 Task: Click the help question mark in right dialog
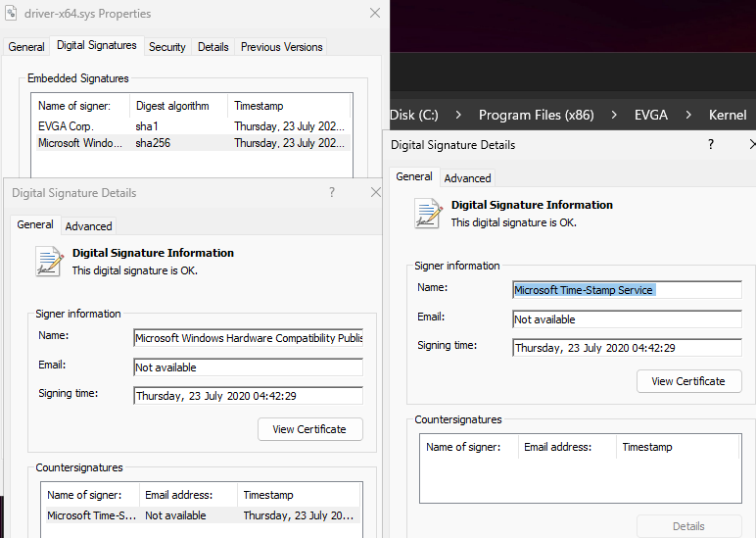711,144
